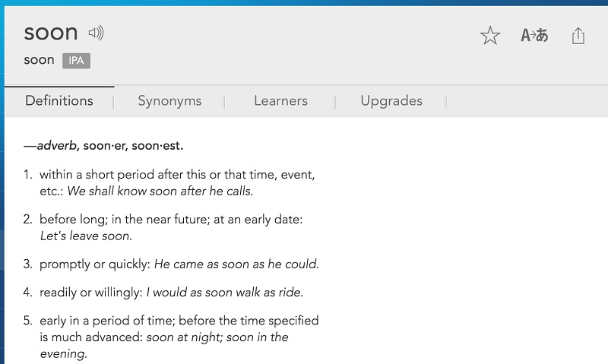Click the phonetic spelling beside IPA badge

pyautogui.click(x=39, y=60)
